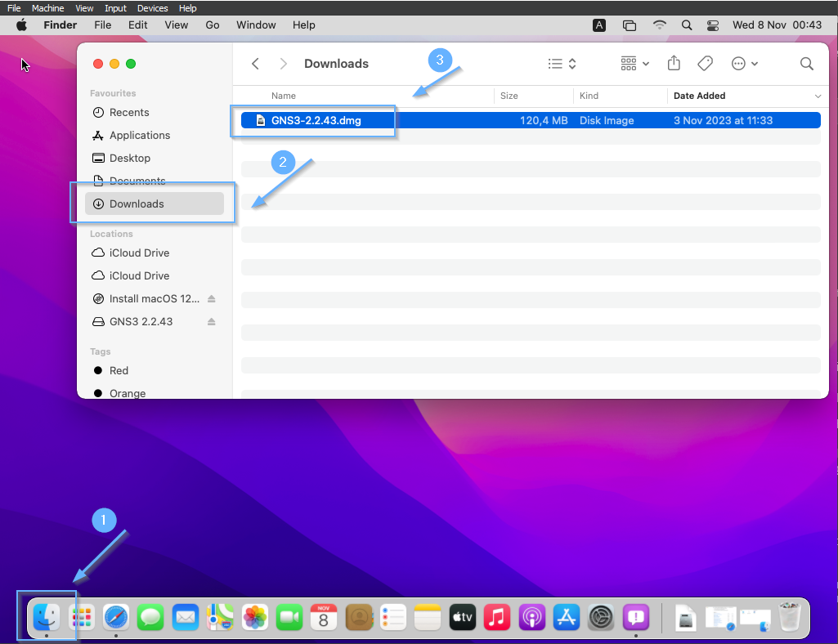
Task: Open the list view options switcher
Action: pyautogui.click(x=562, y=64)
